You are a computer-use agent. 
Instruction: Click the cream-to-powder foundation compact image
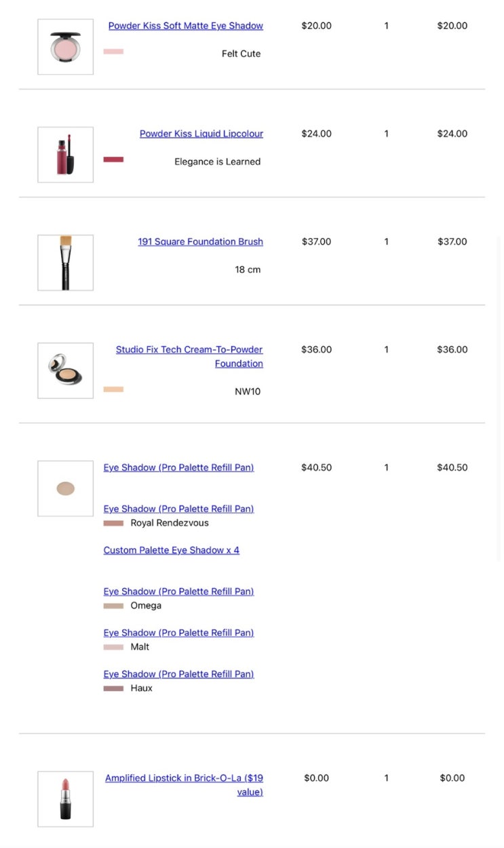[65, 370]
